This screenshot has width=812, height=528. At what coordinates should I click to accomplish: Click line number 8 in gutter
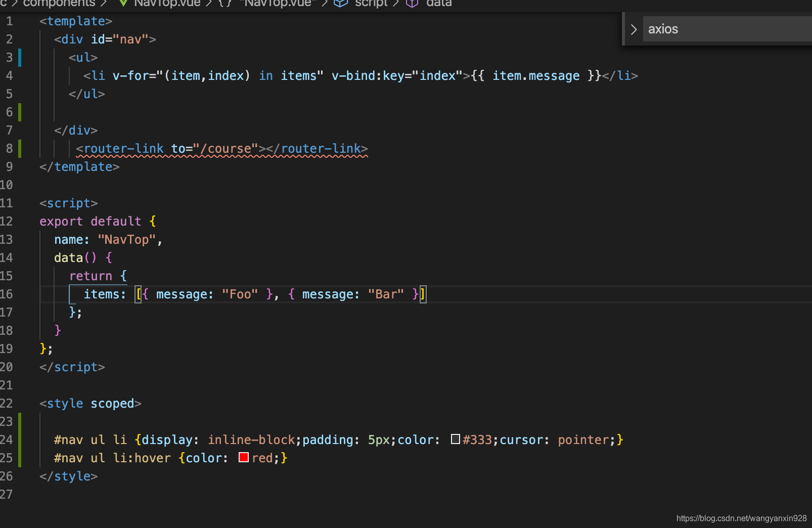tap(9, 148)
